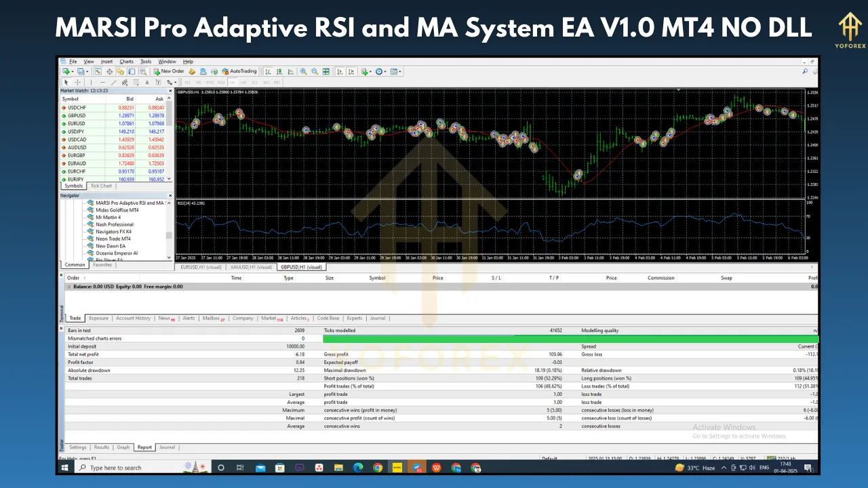
Task: Open Microsoft Edge from the taskbar
Action: (358, 468)
